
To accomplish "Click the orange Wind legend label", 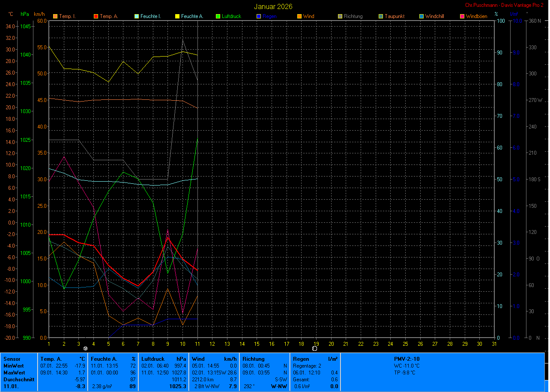I will click(308, 17).
